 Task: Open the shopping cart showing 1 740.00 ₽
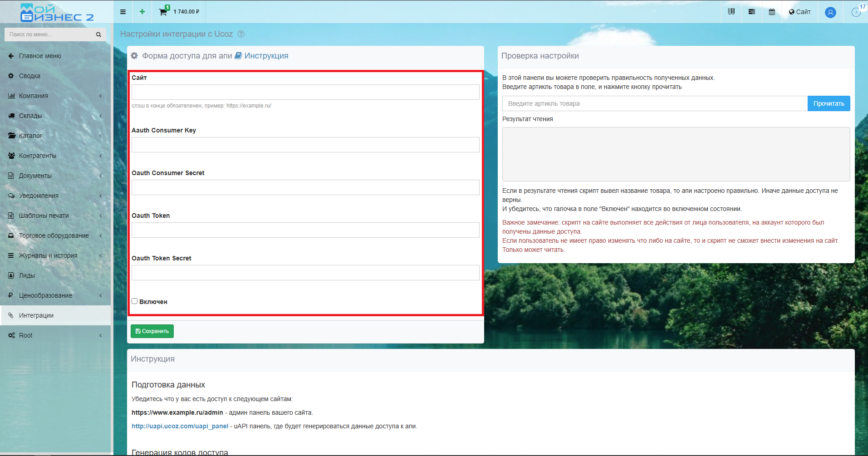[180, 12]
